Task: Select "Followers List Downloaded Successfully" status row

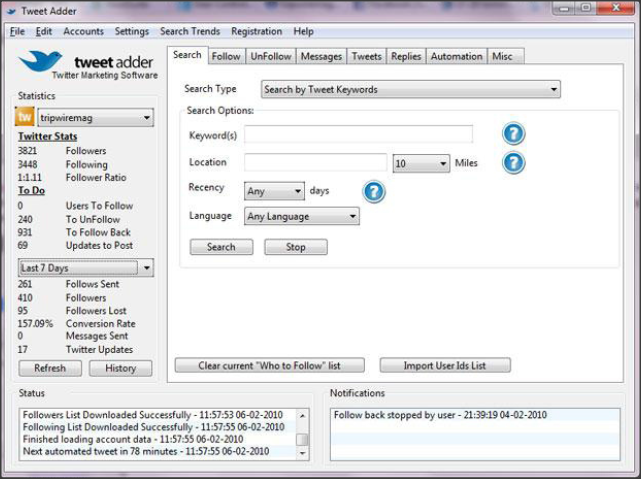Action: (x=158, y=415)
